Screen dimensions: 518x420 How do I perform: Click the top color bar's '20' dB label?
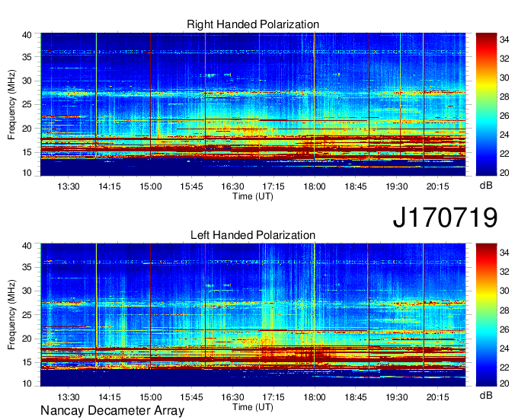click(504, 173)
